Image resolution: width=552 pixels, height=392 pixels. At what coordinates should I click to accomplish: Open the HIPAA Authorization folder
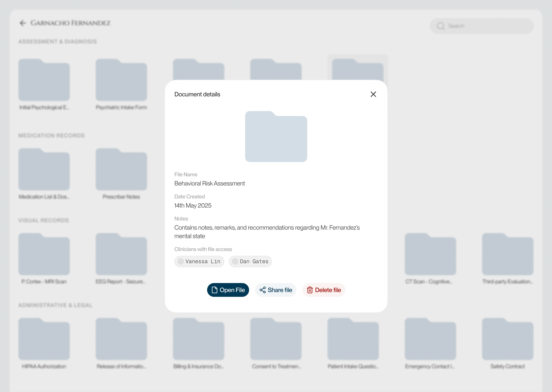44,339
